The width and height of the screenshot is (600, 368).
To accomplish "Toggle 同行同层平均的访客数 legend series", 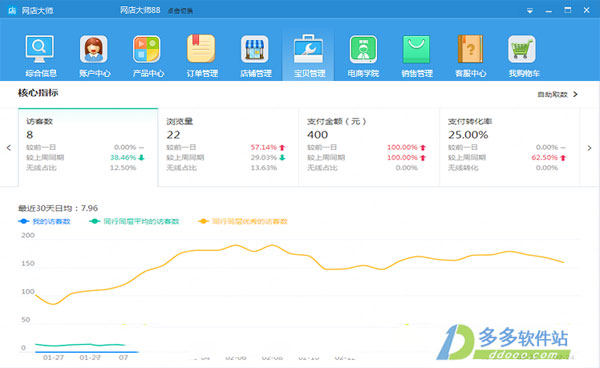I will click(x=134, y=221).
